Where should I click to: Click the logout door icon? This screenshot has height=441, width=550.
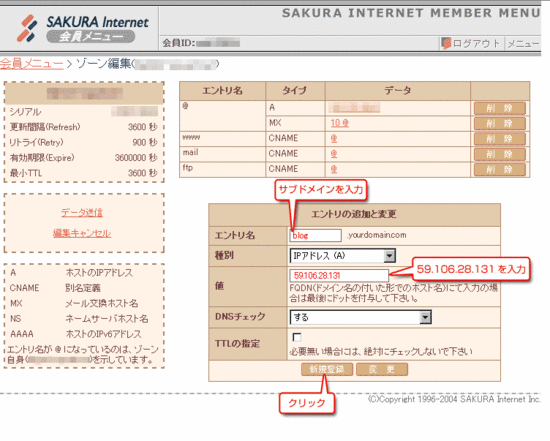tap(446, 43)
